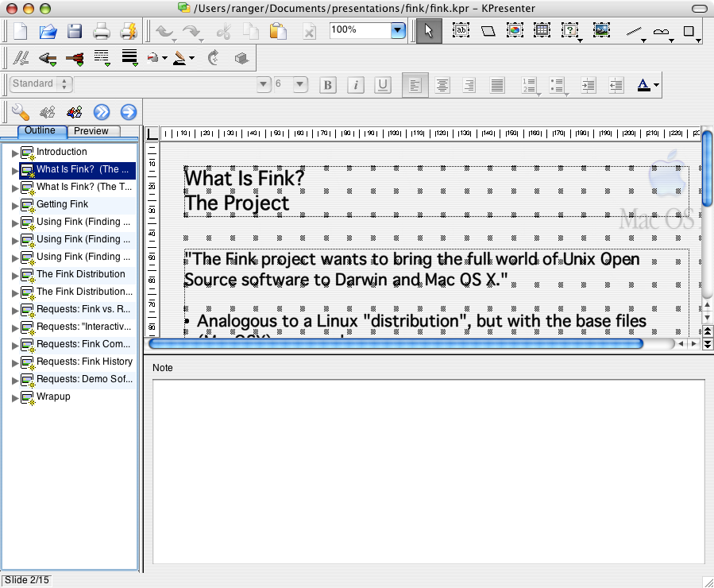Screen dimensions: 714x588
Task: Click the save document icon
Action: pyautogui.click(x=74, y=32)
